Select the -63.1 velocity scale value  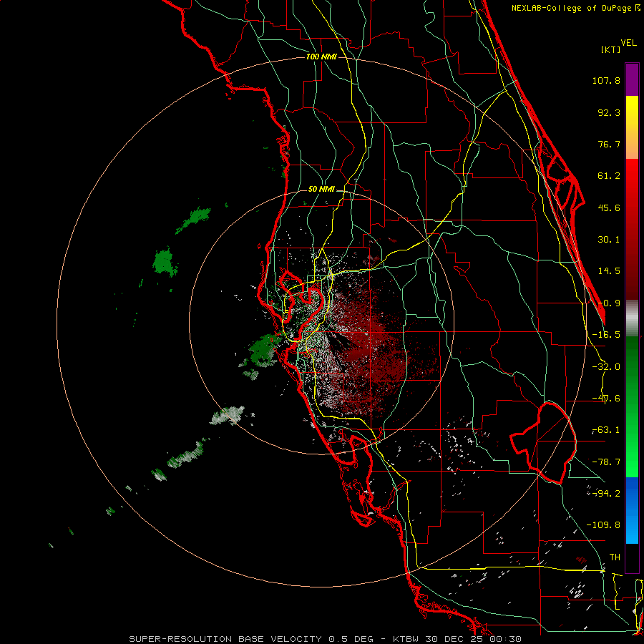(606, 430)
